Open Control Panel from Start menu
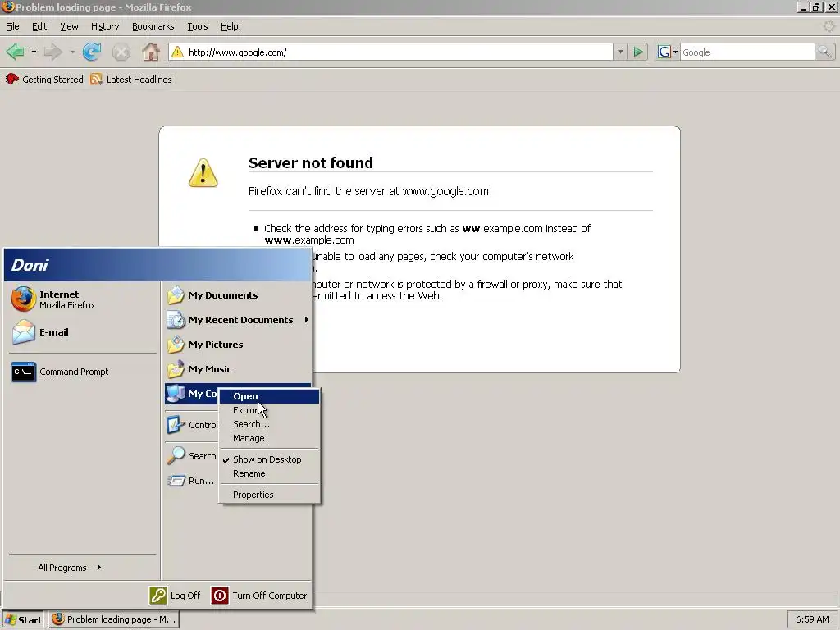 pos(192,425)
